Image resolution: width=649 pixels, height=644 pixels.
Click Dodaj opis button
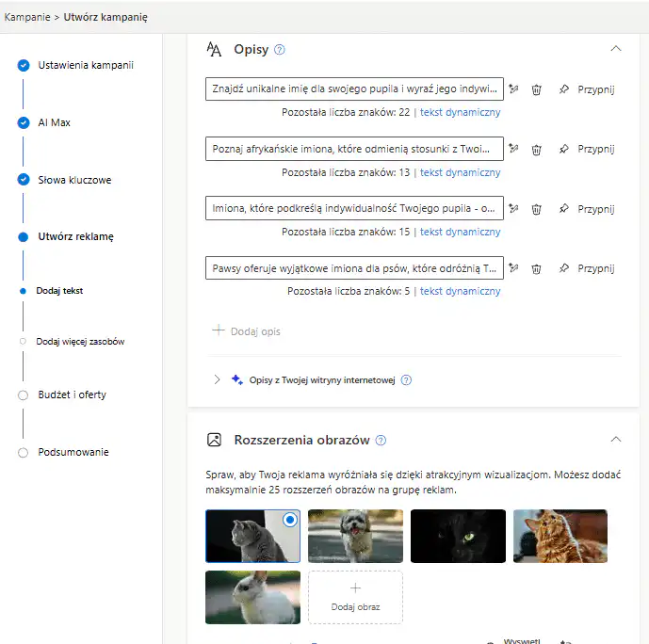pyautogui.click(x=246, y=330)
